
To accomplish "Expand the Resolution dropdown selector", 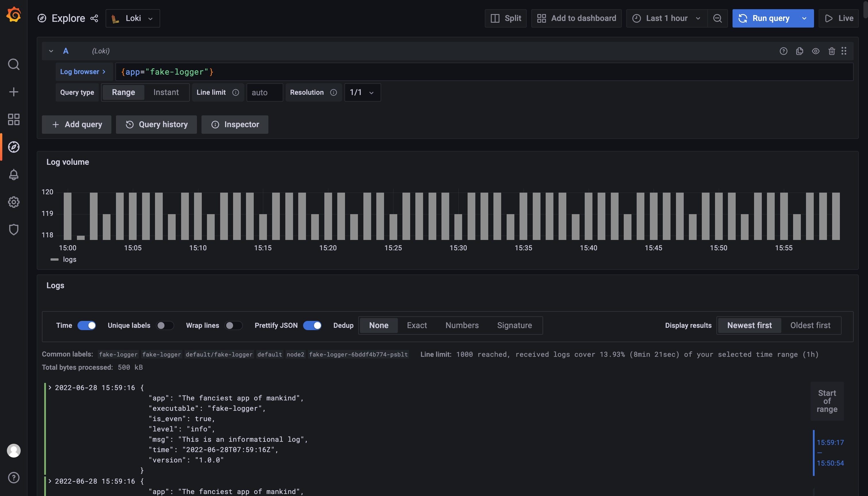I will pos(362,92).
